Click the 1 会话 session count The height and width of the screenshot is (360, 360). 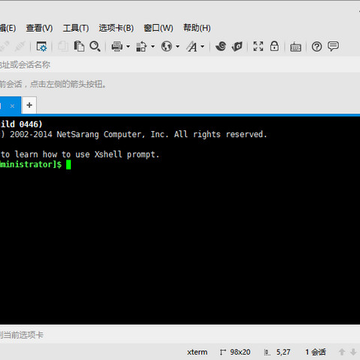tap(316, 352)
